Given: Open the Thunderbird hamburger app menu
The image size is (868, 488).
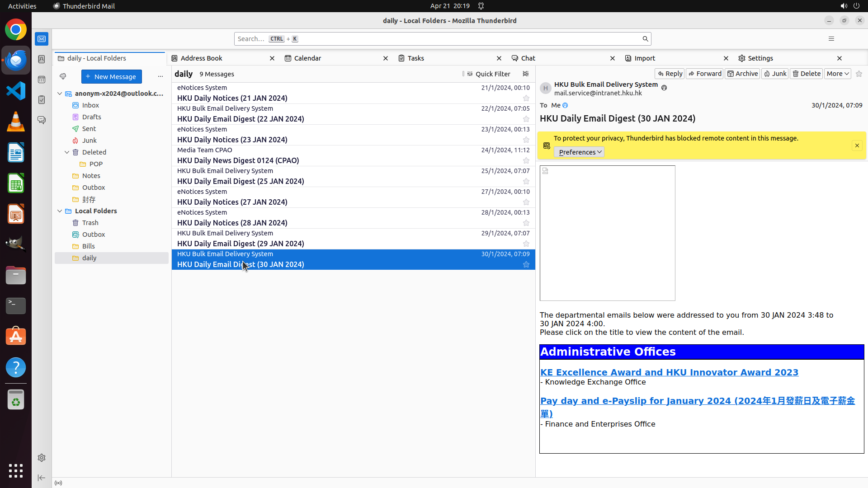Looking at the screenshot, I should pyautogui.click(x=831, y=39).
